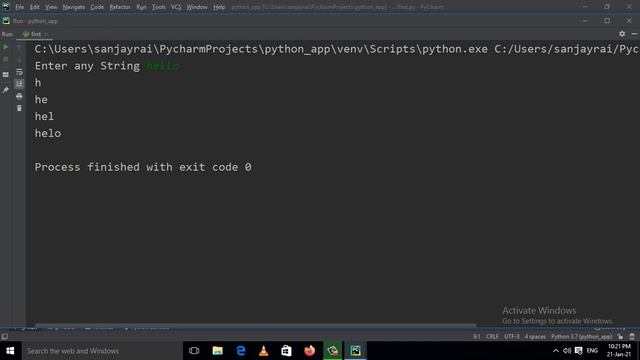Click 'Process finished with exit code 0'

(x=143, y=167)
